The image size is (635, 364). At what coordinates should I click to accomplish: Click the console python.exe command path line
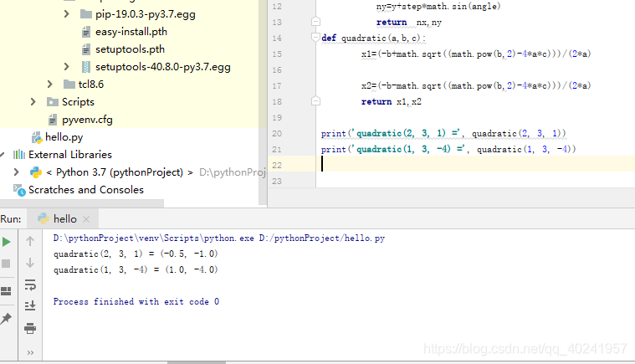pos(218,238)
